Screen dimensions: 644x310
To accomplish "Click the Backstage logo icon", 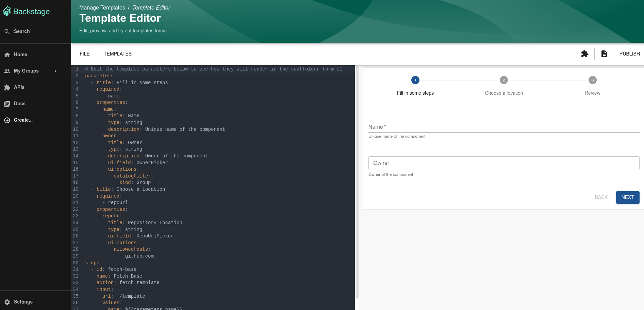I will (x=7, y=11).
